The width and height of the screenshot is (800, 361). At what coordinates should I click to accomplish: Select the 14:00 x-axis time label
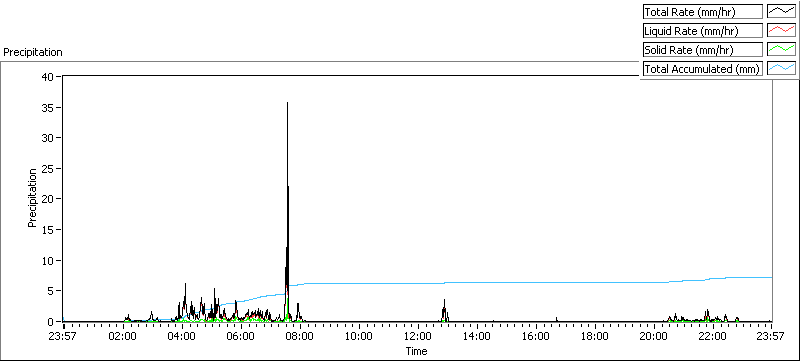(477, 336)
